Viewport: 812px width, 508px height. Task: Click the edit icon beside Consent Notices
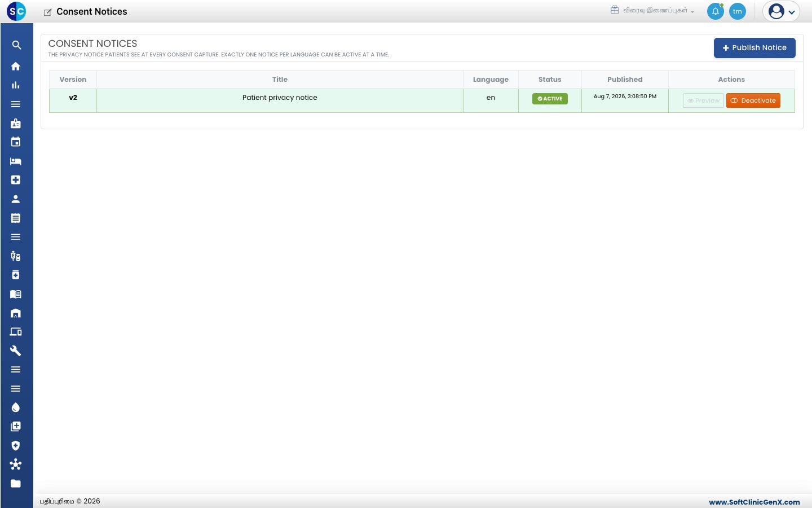coord(48,12)
